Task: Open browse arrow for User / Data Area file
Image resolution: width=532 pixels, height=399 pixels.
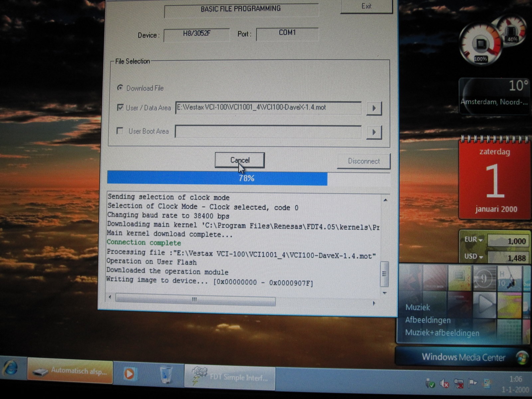Action: click(x=374, y=108)
